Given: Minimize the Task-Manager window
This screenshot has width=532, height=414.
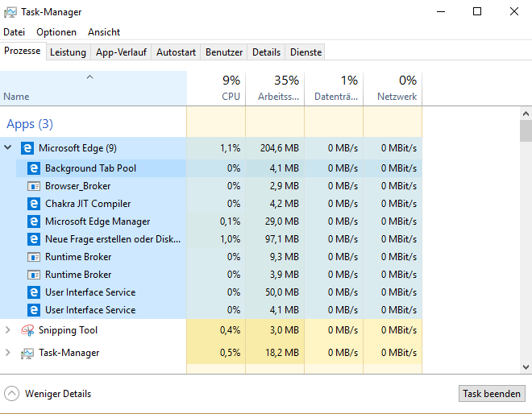Looking at the screenshot, I should (441, 11).
